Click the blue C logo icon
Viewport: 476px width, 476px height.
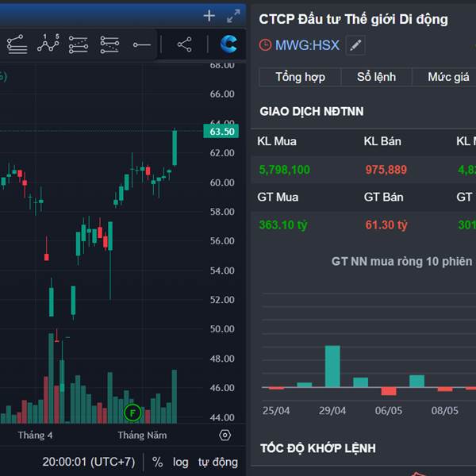[x=228, y=44]
